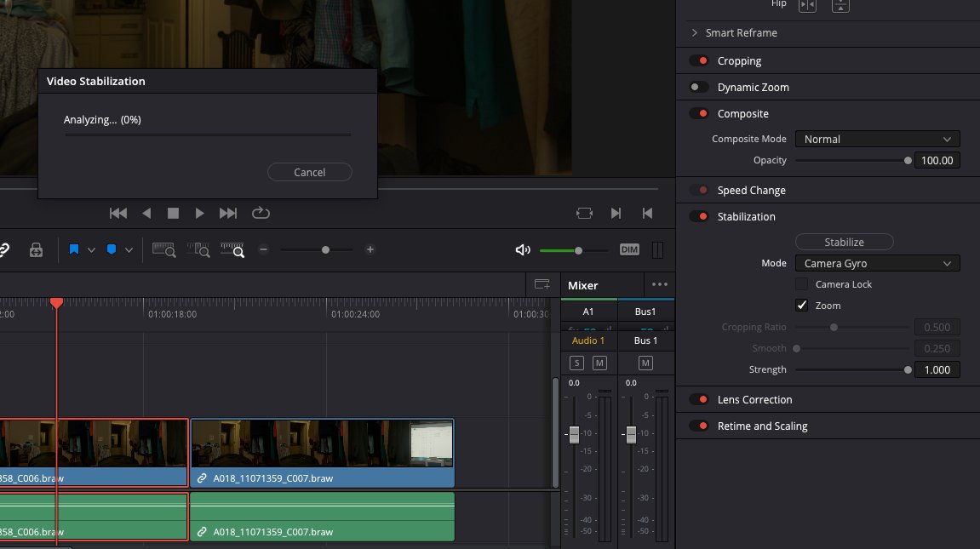Stop playback
The width and height of the screenshot is (980, 549).
coord(173,214)
